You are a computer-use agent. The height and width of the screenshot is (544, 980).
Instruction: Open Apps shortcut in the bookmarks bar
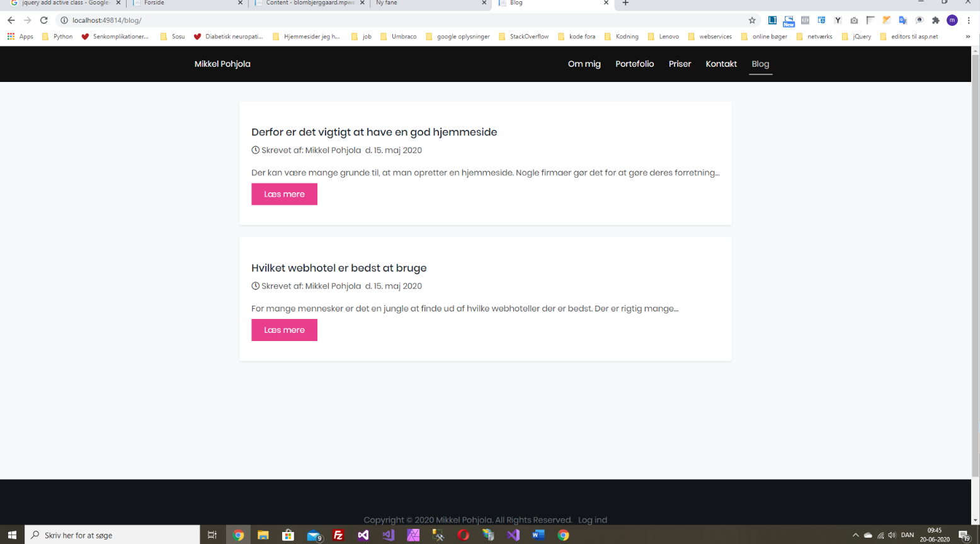point(20,37)
